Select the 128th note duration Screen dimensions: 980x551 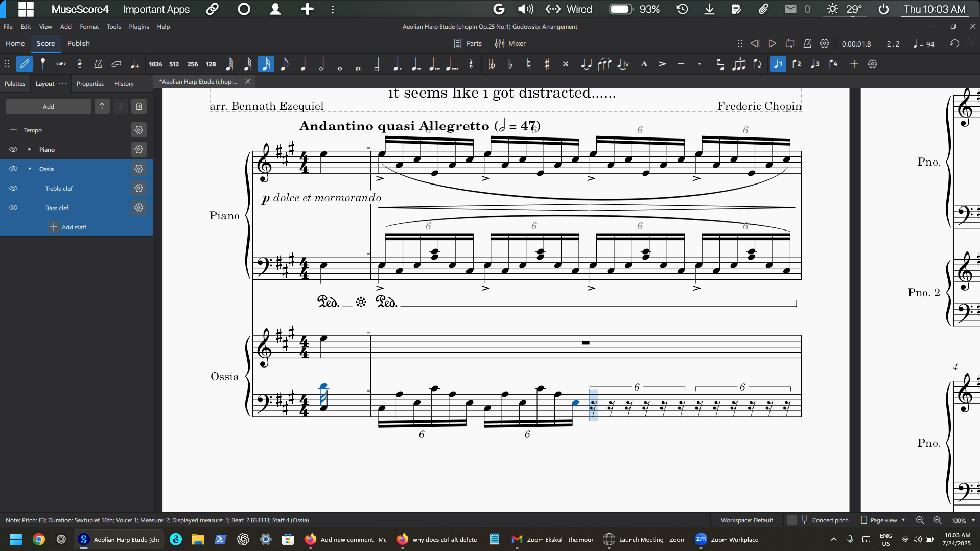tap(211, 64)
